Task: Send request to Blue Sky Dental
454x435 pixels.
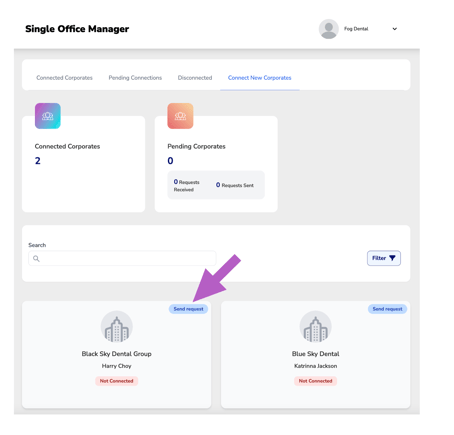Action: click(387, 309)
